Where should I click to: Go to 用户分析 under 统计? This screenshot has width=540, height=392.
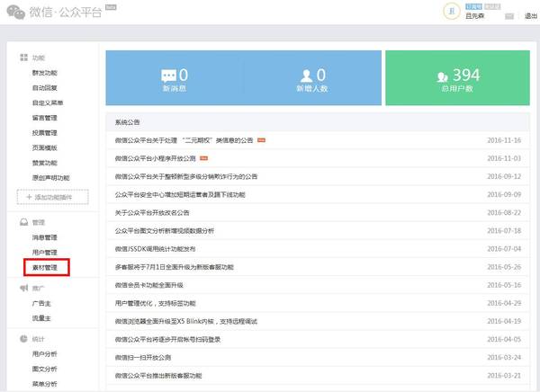click(45, 354)
